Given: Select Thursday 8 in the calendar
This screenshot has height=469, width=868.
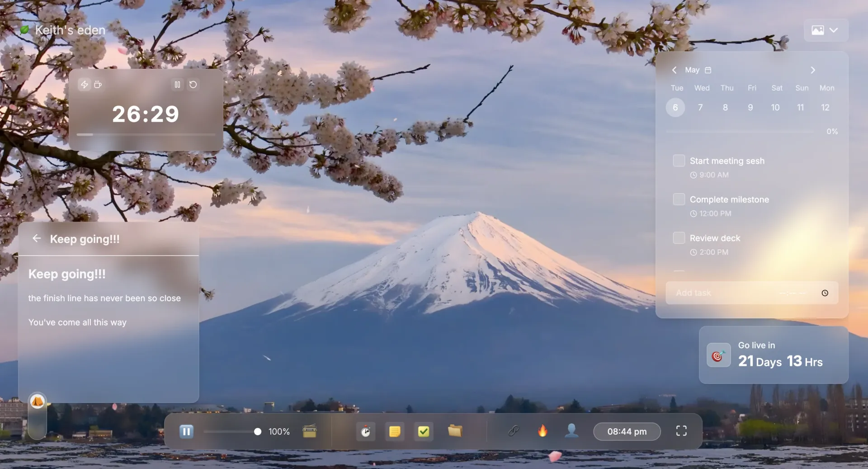Looking at the screenshot, I should [725, 108].
